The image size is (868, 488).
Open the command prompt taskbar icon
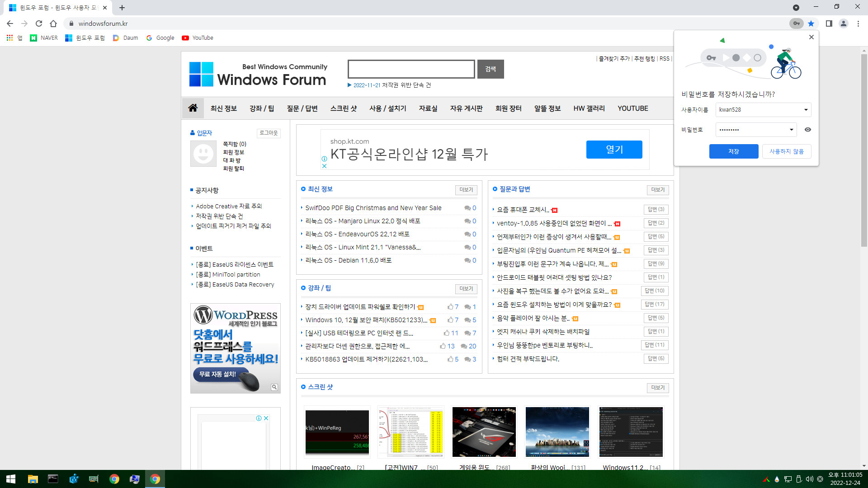(53, 479)
